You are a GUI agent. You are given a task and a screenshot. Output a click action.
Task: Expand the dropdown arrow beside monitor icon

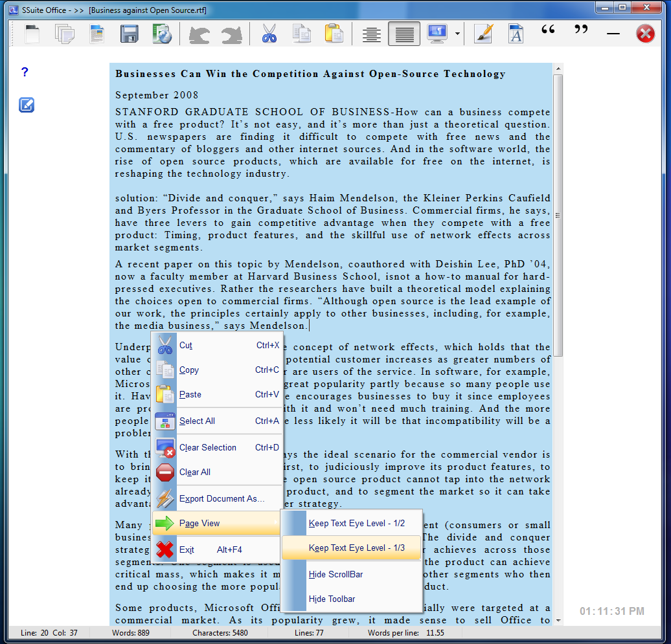pos(457,34)
